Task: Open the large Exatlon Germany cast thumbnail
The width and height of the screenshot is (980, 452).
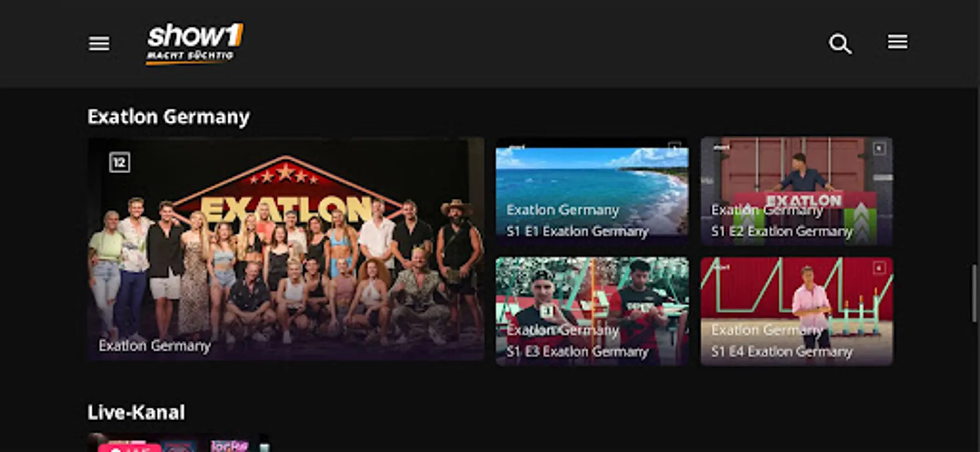Action: [x=286, y=249]
